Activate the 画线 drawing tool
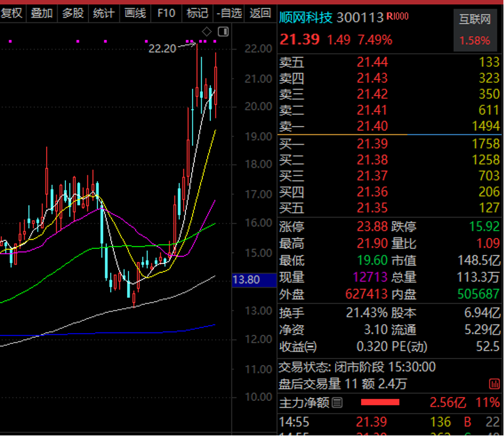504x436 pixels. (135, 13)
